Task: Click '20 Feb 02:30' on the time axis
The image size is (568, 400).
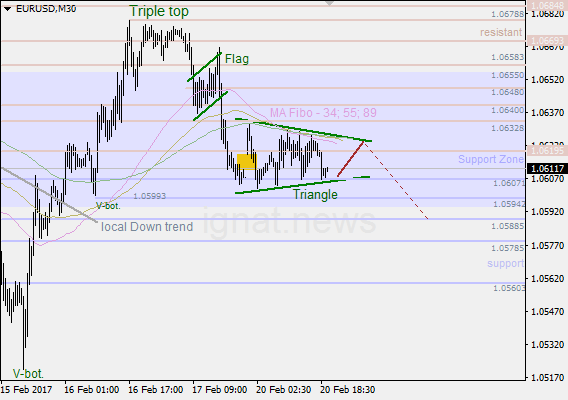Action: coord(284,390)
